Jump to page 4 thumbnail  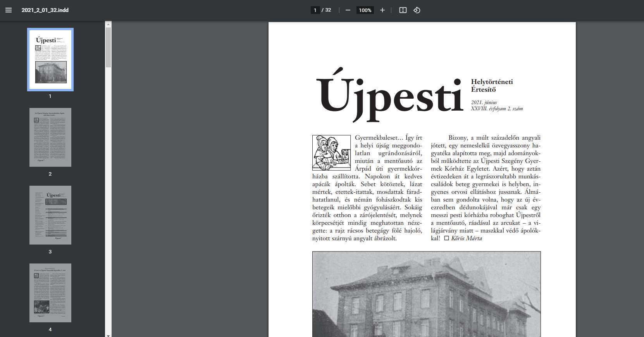pyautogui.click(x=50, y=293)
